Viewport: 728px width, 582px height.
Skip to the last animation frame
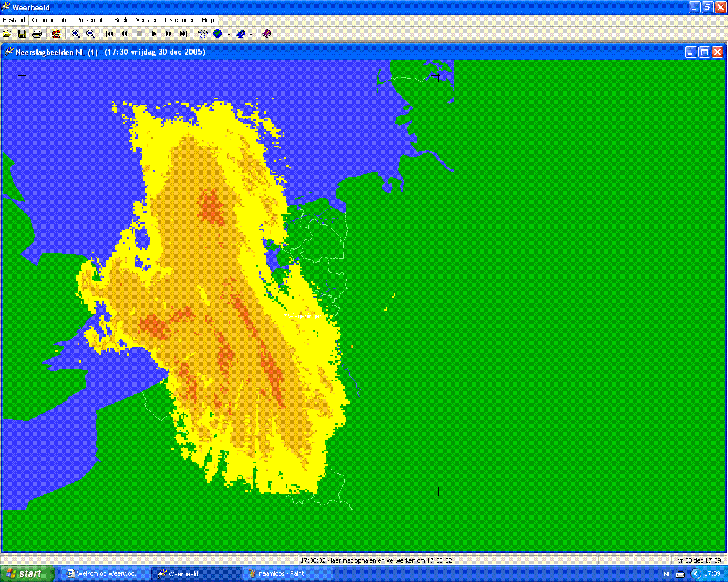click(x=184, y=34)
